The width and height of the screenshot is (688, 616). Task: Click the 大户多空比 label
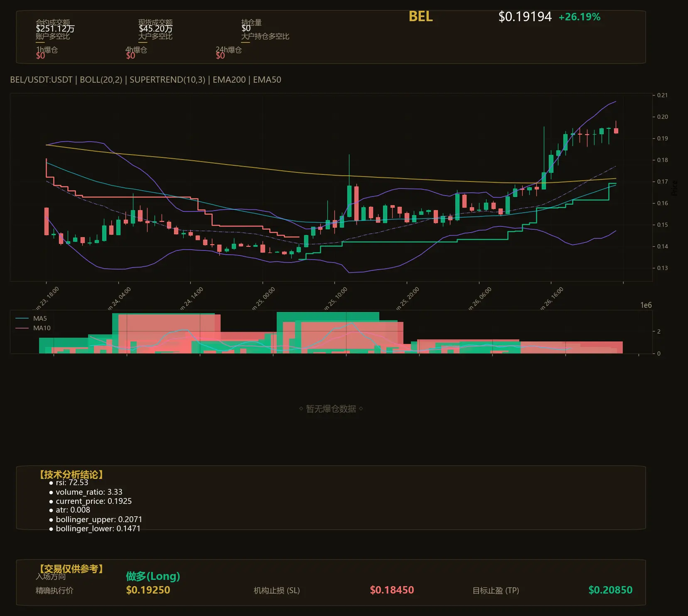point(155,36)
